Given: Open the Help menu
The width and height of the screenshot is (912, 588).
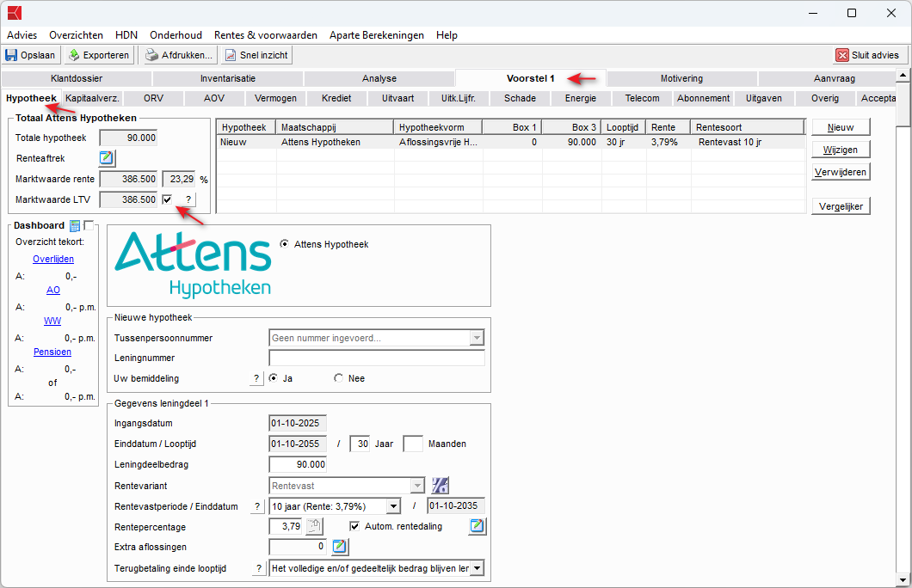Looking at the screenshot, I should [447, 35].
